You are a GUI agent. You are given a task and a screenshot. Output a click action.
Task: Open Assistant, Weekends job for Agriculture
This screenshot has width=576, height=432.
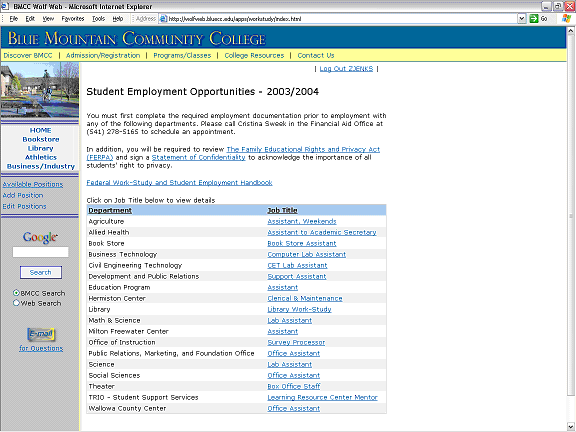tap(302, 222)
